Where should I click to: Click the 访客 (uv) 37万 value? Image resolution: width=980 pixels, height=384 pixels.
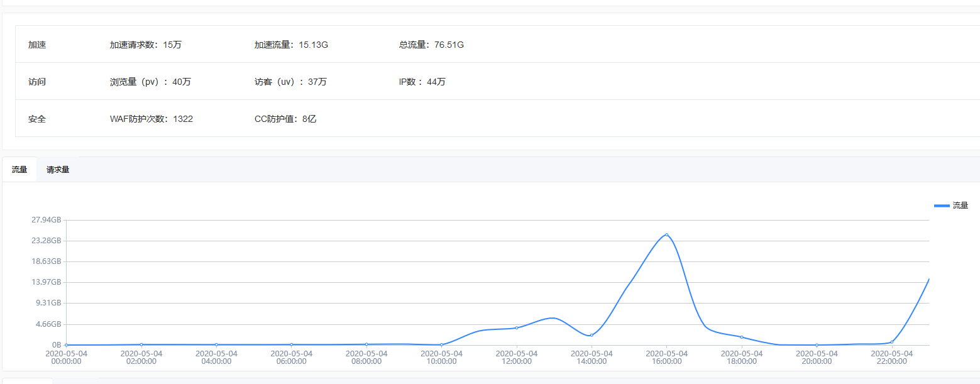pyautogui.click(x=290, y=82)
